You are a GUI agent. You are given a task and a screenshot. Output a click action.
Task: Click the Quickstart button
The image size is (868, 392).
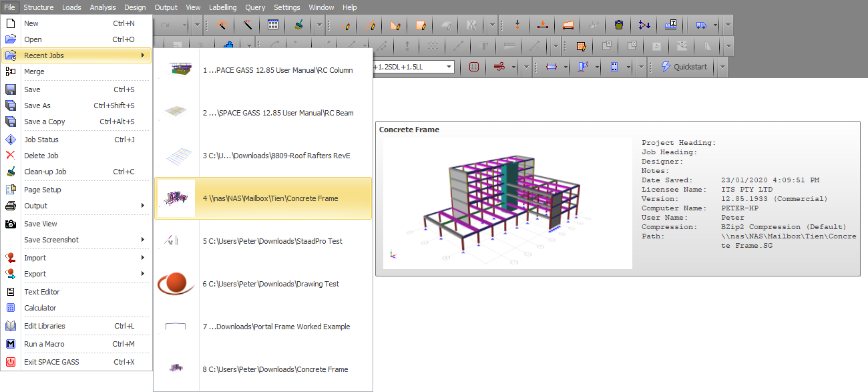pos(684,67)
